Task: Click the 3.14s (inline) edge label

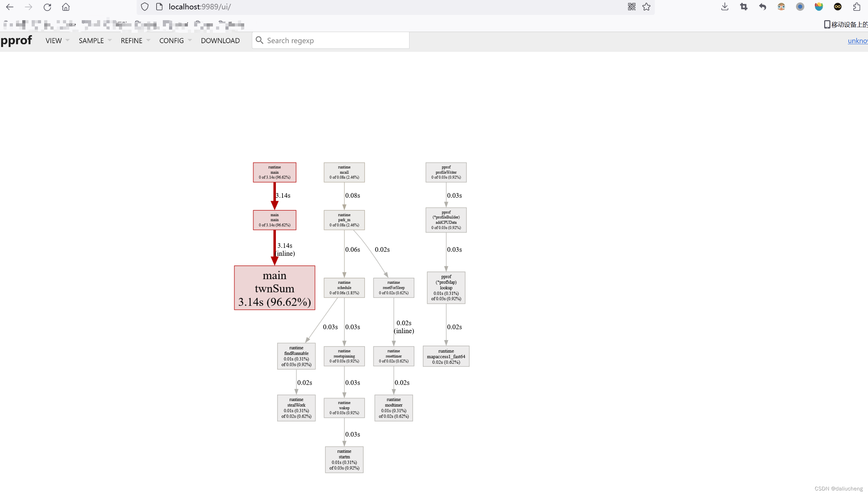Action: coord(285,250)
